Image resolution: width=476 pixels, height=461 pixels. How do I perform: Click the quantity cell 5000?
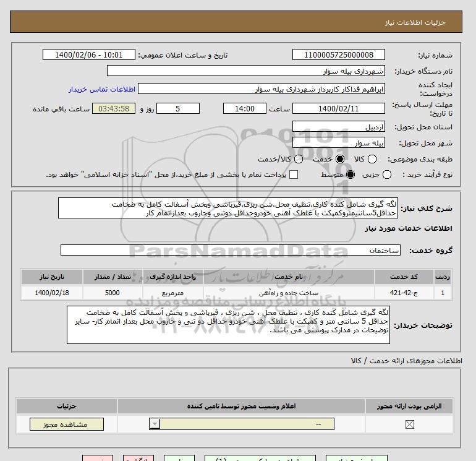(113, 293)
